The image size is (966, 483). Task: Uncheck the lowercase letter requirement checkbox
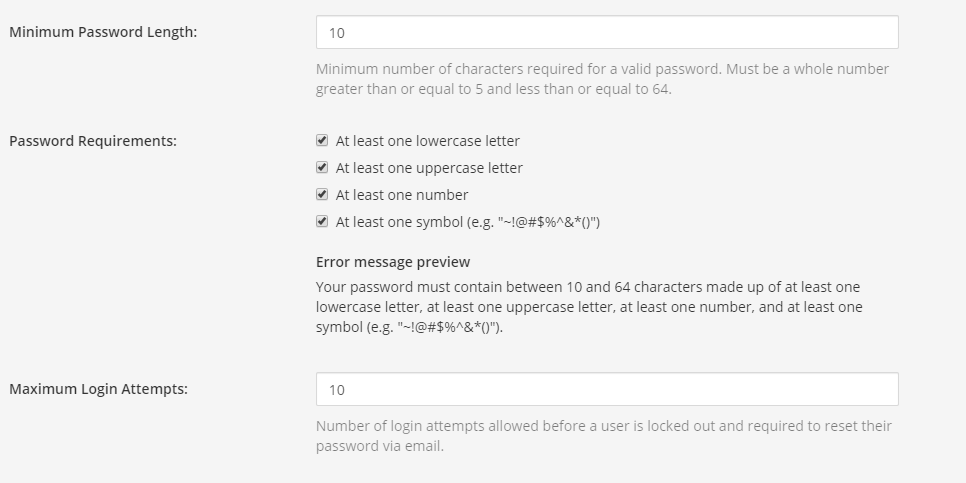click(322, 141)
